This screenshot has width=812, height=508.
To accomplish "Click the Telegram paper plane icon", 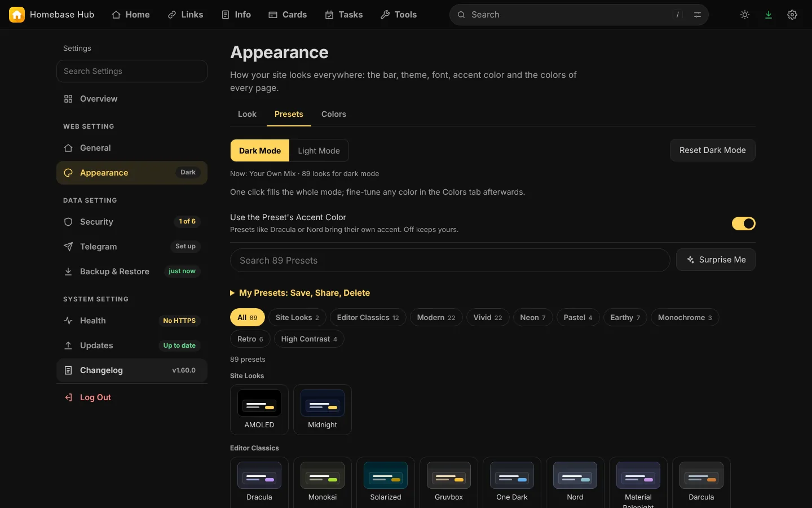I will click(68, 247).
